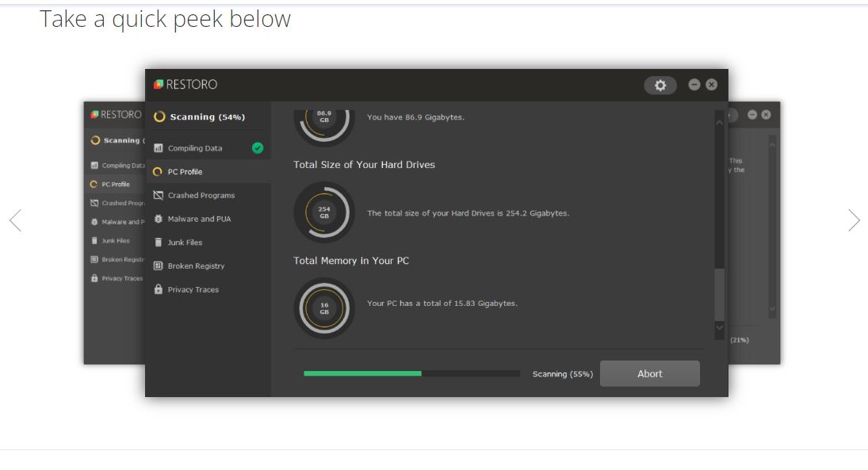Viewport: 868px width, 470px height.
Task: Select Crashed Programs in the sidebar
Action: tap(208, 196)
